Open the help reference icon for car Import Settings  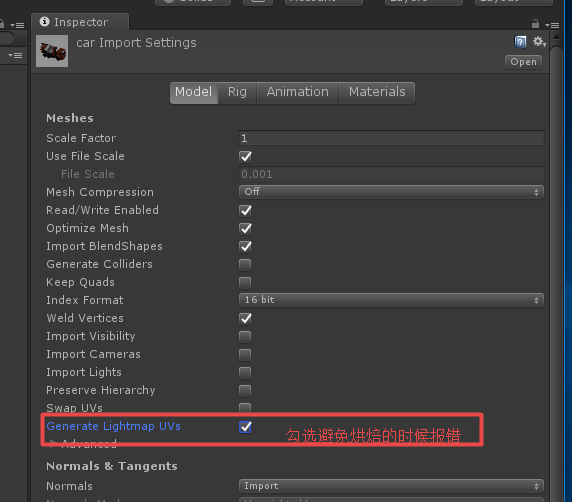coord(520,42)
